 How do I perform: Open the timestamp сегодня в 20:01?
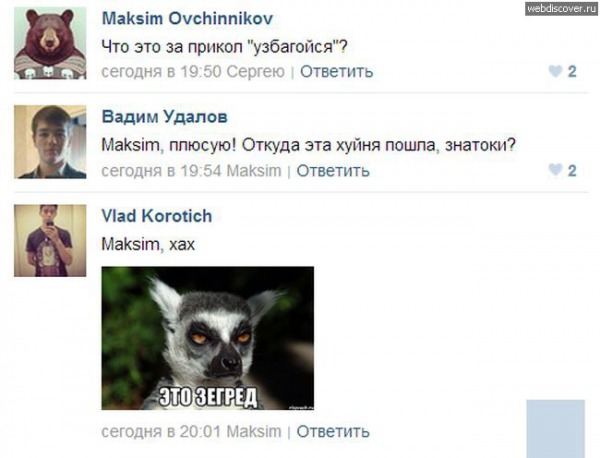click(x=161, y=432)
